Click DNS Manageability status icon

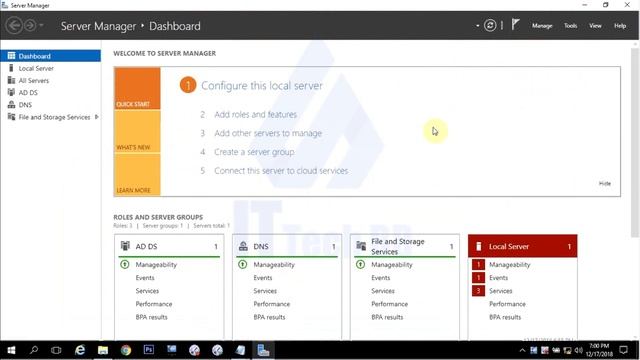point(242,264)
